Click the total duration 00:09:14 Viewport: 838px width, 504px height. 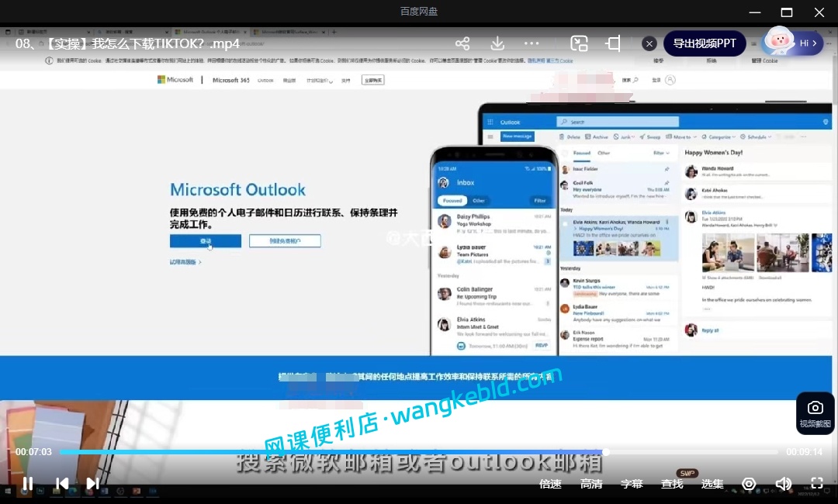click(x=804, y=452)
